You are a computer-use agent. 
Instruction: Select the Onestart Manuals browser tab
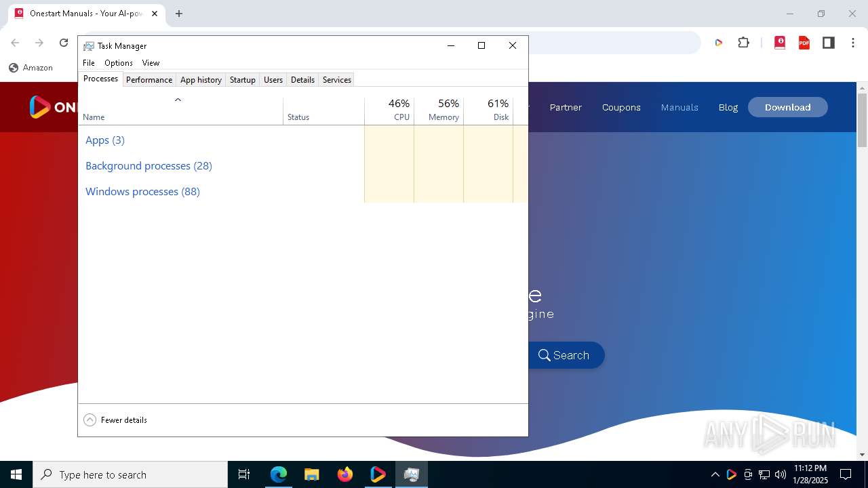87,14
